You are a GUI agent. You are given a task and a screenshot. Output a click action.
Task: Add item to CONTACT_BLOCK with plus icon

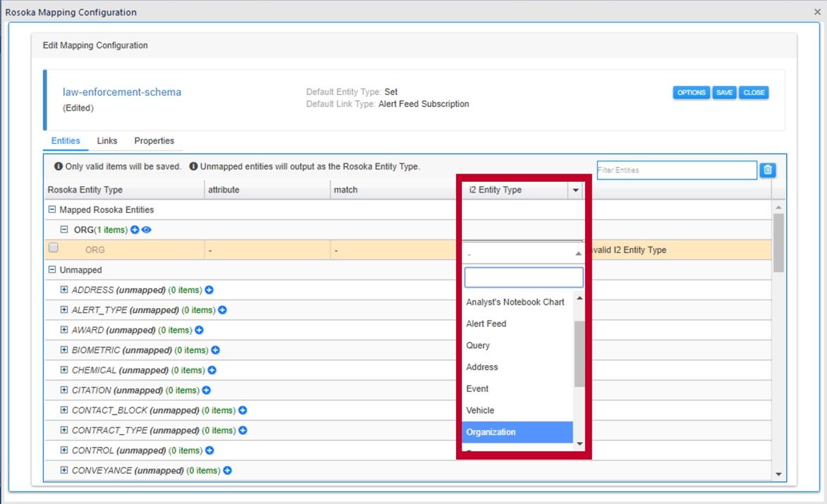[243, 410]
